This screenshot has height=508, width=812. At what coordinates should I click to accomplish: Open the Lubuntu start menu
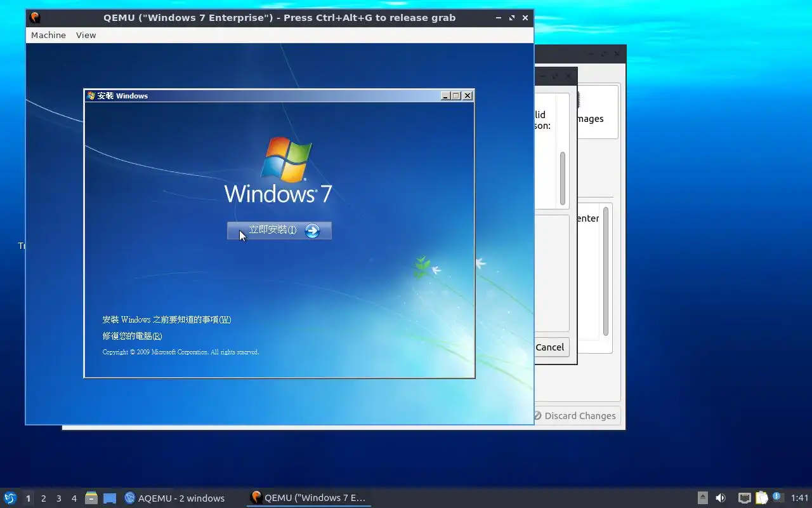[10, 498]
